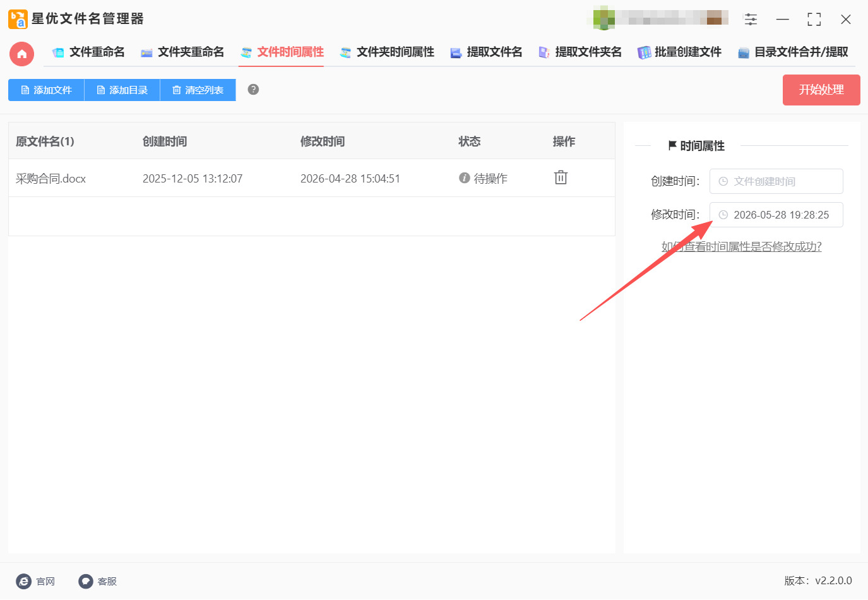The image size is (868, 600).
Task: Click the creation time 2025-12-05 13:12:07
Action: click(x=193, y=179)
